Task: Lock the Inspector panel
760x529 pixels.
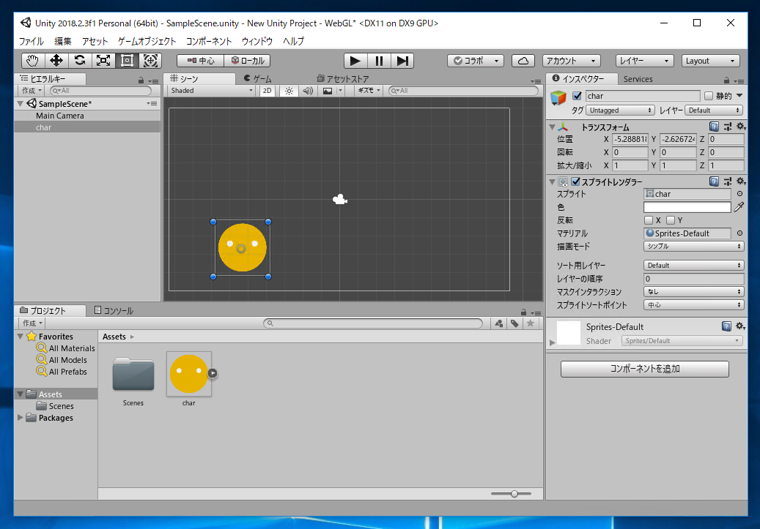Action: click(726, 80)
